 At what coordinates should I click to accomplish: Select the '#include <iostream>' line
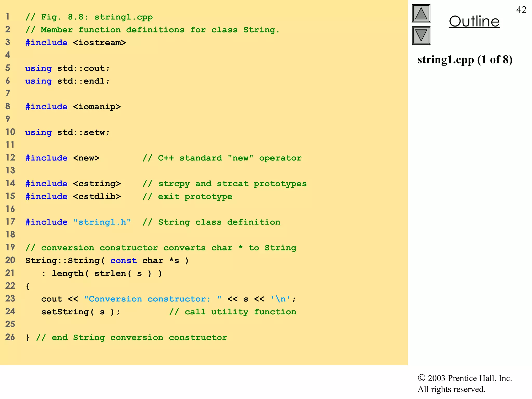[x=76, y=43]
